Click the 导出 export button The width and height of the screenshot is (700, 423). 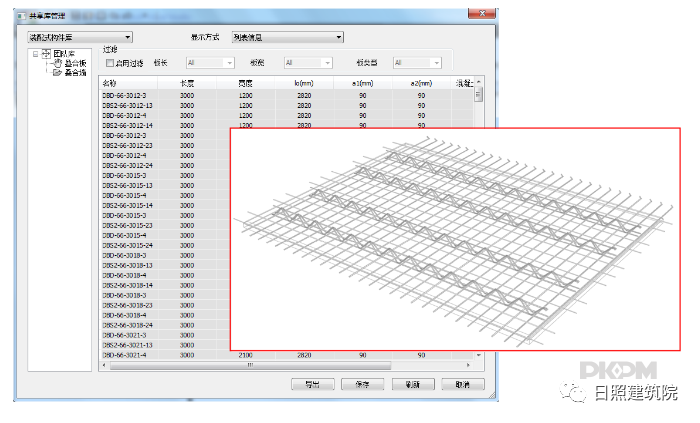tap(311, 384)
